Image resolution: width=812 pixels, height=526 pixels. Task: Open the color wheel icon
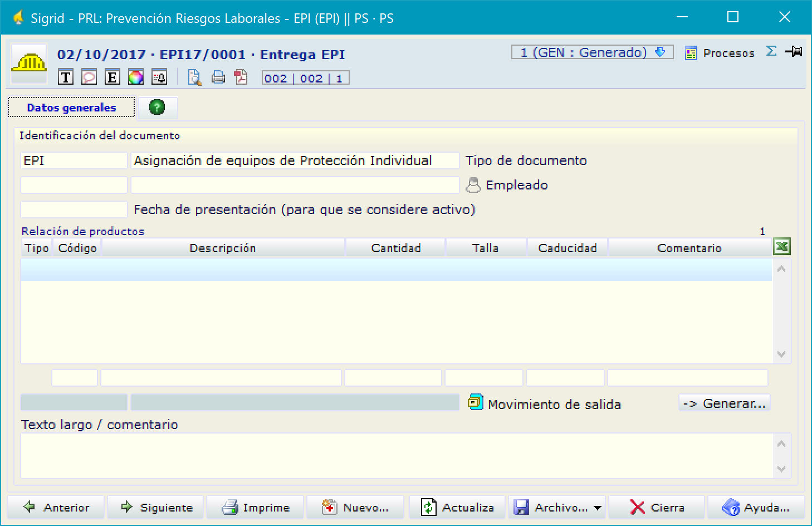(136, 77)
